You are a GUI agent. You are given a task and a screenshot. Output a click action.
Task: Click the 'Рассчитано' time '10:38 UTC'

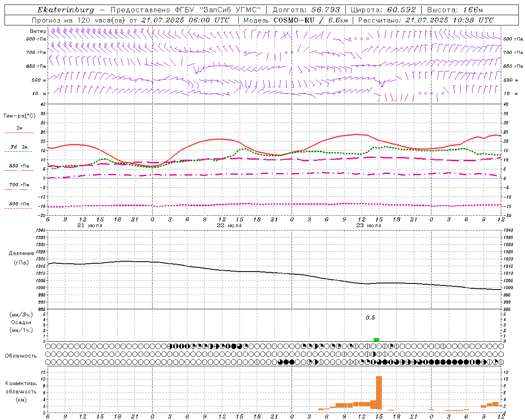click(473, 20)
